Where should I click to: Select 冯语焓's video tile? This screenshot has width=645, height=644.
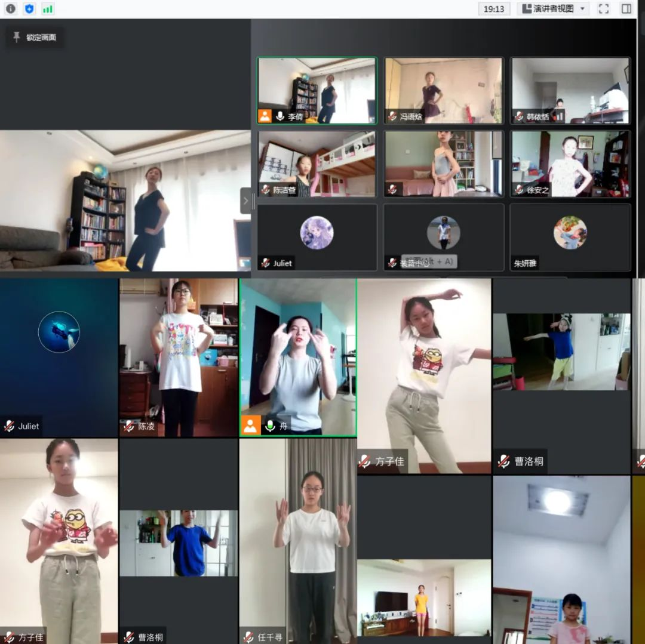click(443, 90)
